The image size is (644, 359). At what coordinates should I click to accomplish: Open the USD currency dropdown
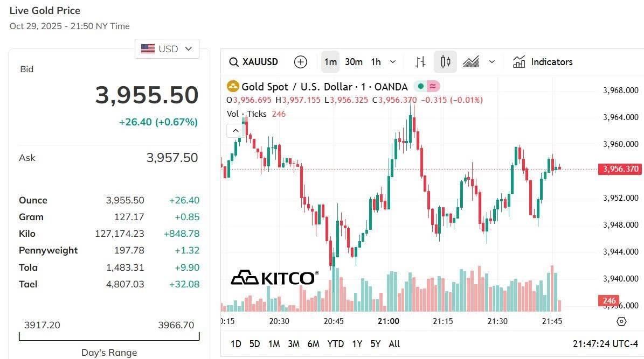[x=167, y=48]
